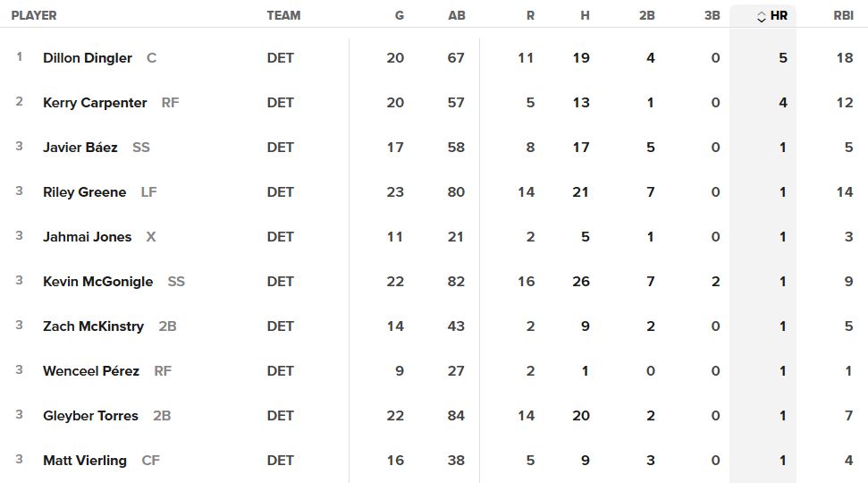Click DET team link for Wenceel Pérez

280,371
